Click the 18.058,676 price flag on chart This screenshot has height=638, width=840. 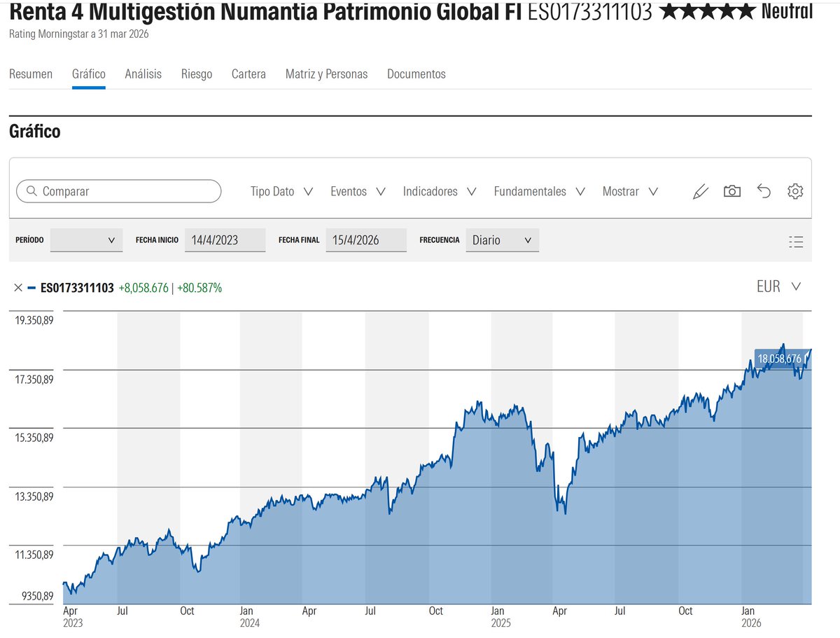tap(780, 359)
